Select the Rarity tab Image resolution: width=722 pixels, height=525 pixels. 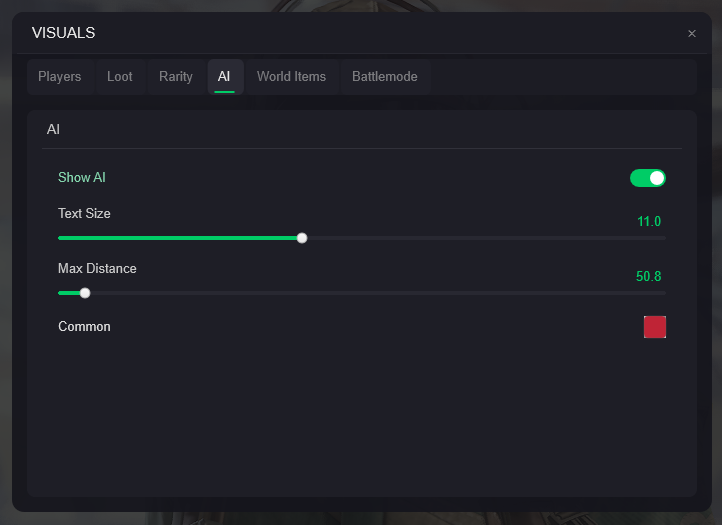click(x=176, y=77)
